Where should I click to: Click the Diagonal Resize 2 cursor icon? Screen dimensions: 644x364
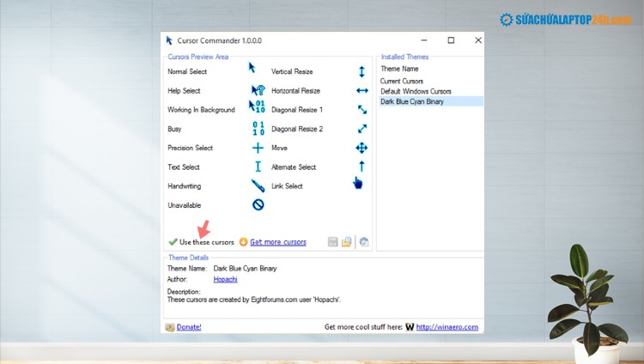click(x=362, y=129)
